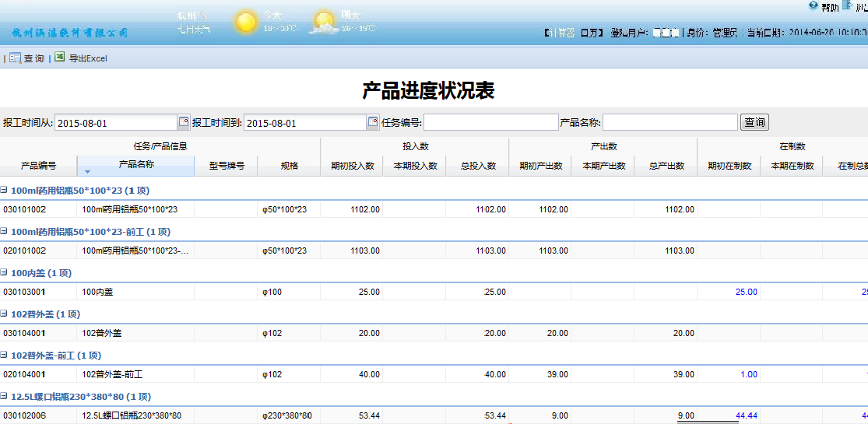Open the 产品名称 column sort dropdown arrow

[x=87, y=171]
